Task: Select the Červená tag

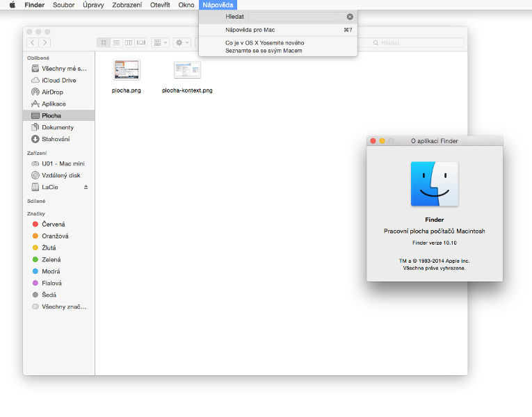Action: [58, 224]
